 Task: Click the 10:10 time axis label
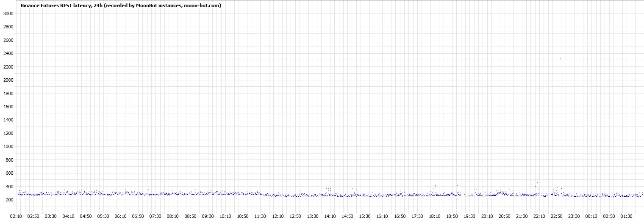coord(225,216)
